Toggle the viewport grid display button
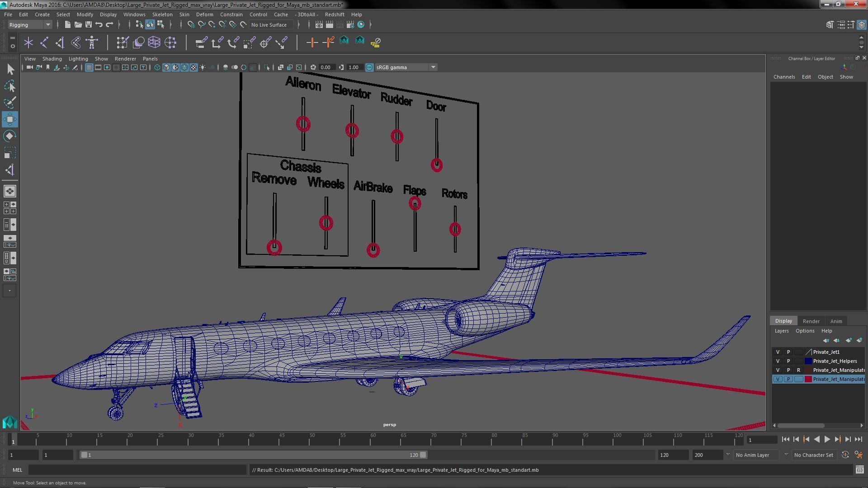Image resolution: width=868 pixels, height=488 pixels. tap(89, 67)
